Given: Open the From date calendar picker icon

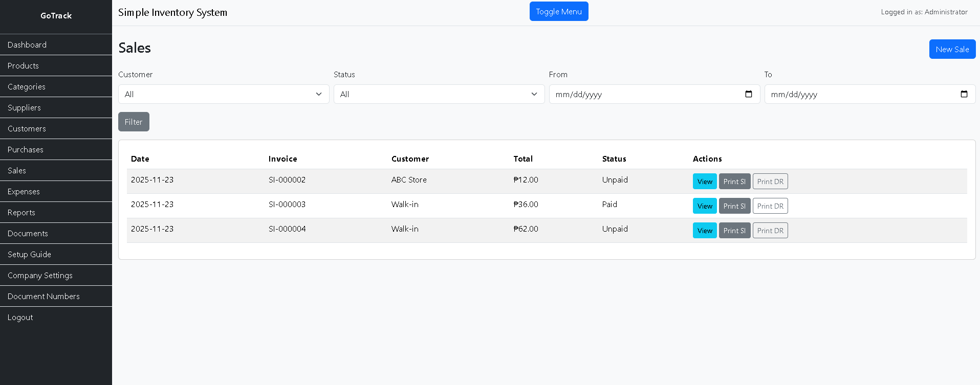Looking at the screenshot, I should pos(749,94).
